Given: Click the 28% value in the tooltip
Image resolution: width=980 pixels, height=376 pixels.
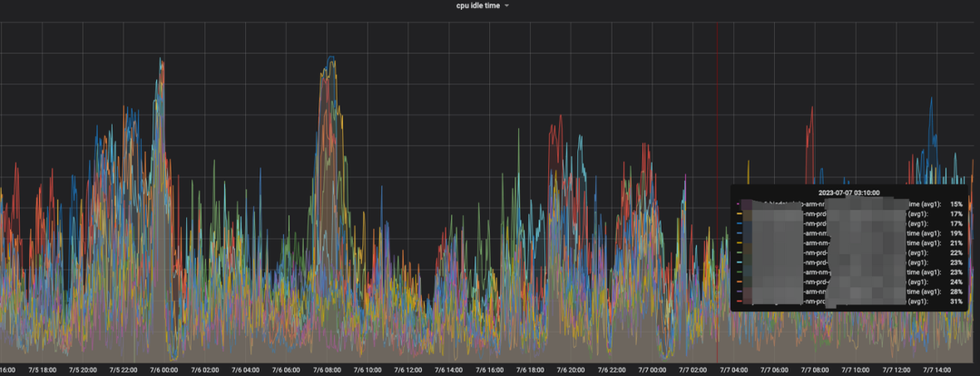Looking at the screenshot, I should click(x=956, y=292).
